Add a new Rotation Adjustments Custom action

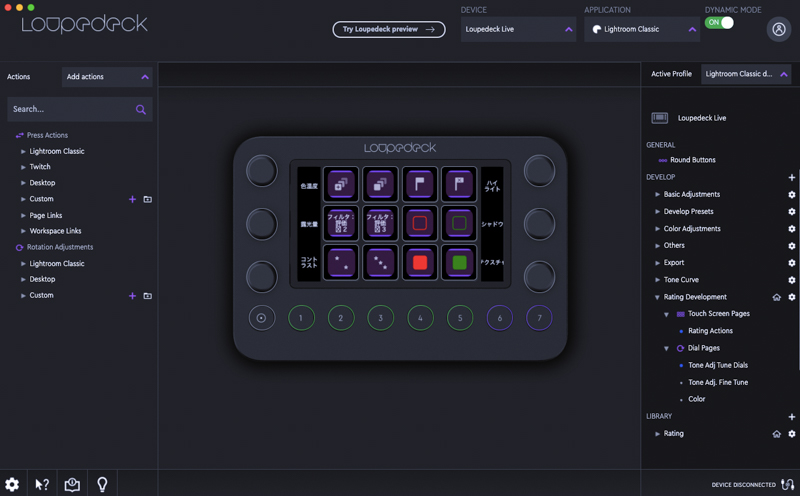click(x=132, y=295)
